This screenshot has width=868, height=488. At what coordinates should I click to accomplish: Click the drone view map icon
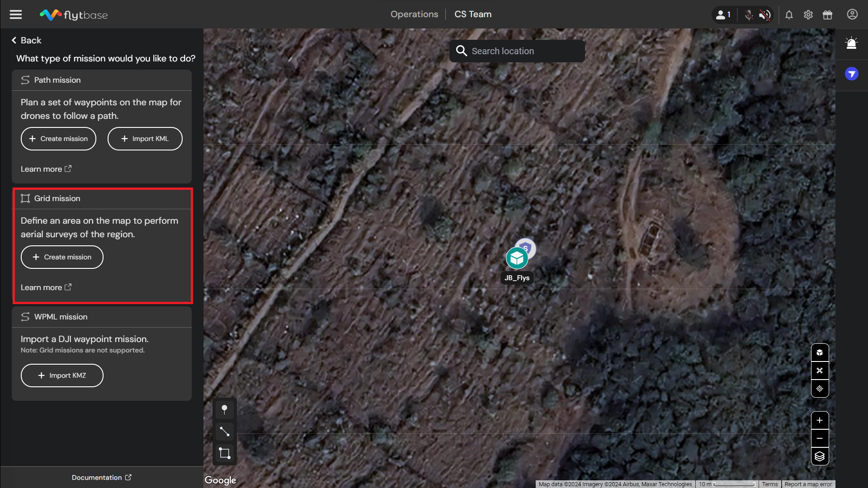[x=820, y=371]
